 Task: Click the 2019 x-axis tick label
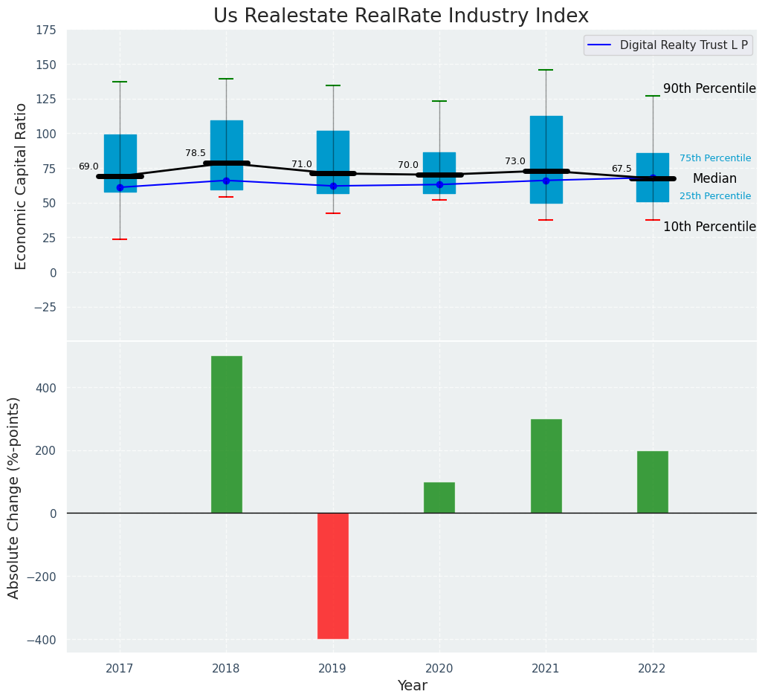point(332,668)
